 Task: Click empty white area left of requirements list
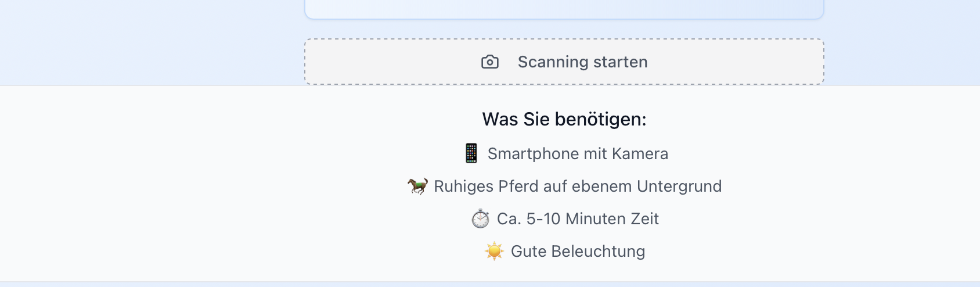pyautogui.click(x=174, y=186)
